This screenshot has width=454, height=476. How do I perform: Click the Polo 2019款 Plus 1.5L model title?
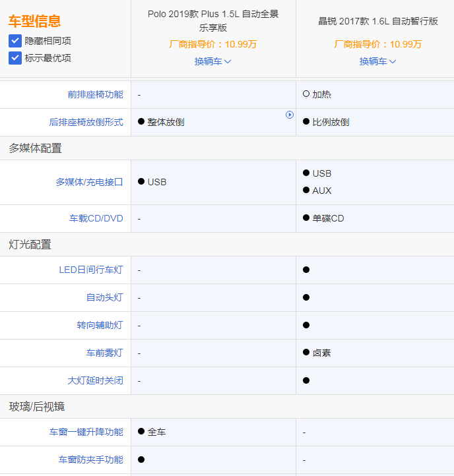[212, 20]
